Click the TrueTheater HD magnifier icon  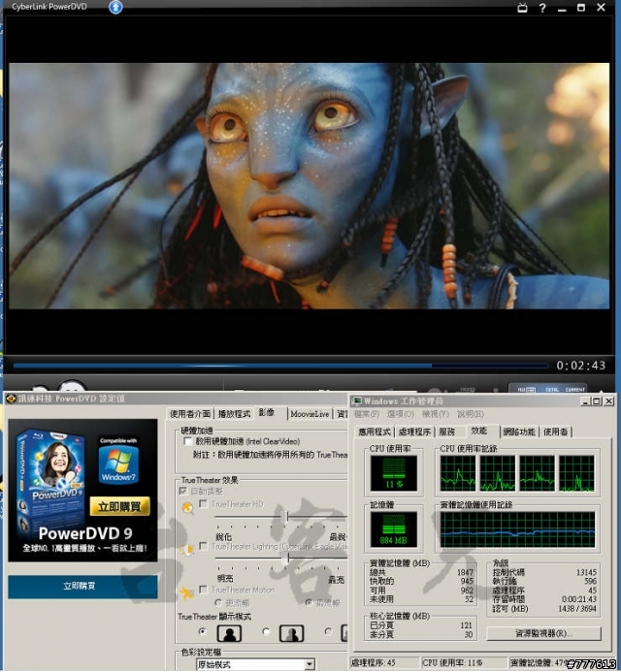[x=188, y=508]
